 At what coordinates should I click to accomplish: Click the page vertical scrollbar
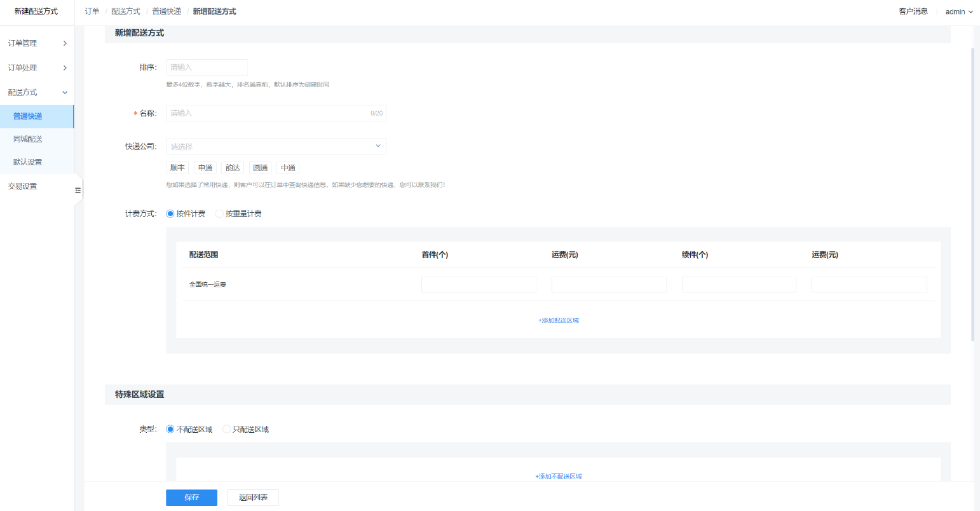972,194
